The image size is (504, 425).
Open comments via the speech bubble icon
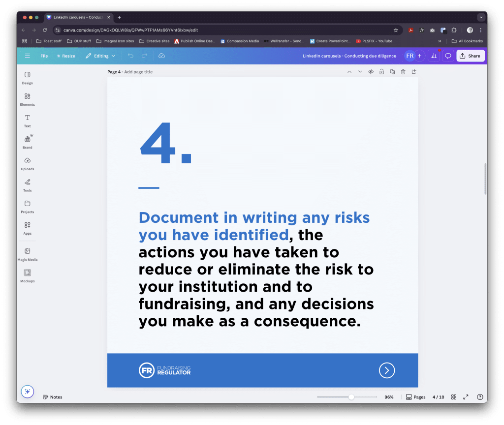447,56
